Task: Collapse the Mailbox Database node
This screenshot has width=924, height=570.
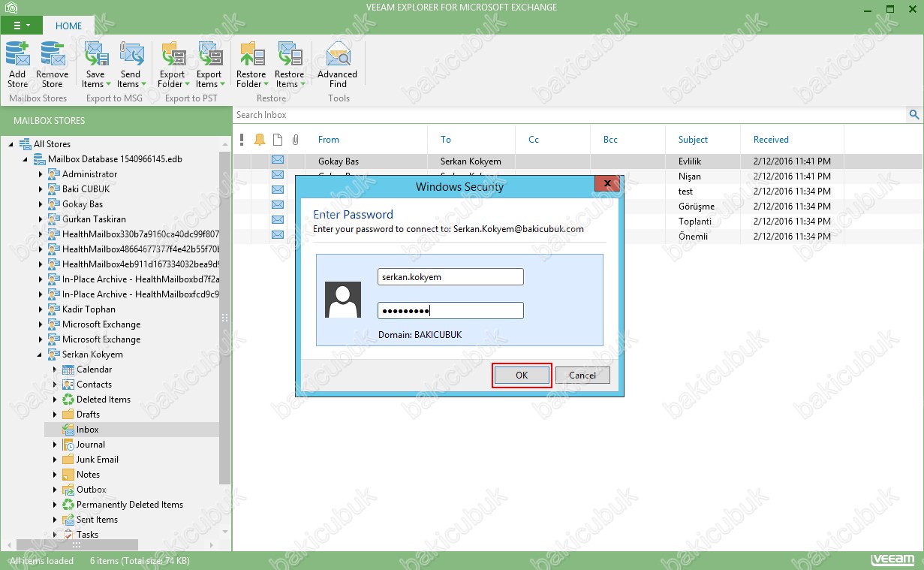Action: tap(26, 159)
